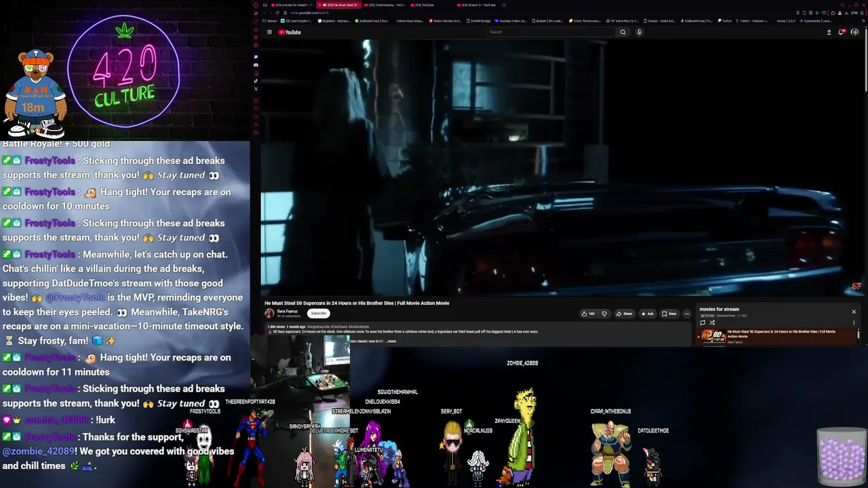Click the '@zombie_42089' mention in chat
Viewport: 868px width, 488px height.
pyautogui.click(x=39, y=451)
